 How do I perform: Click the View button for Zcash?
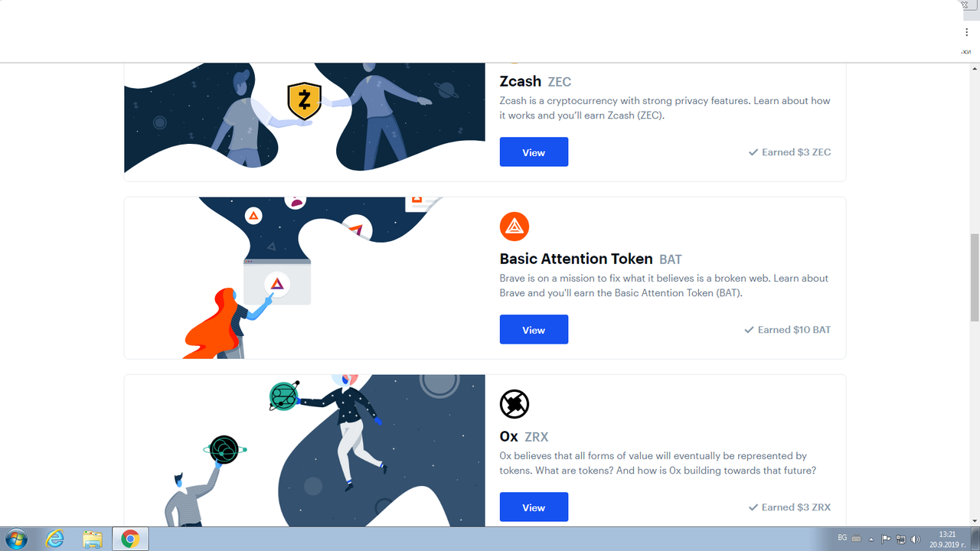click(534, 152)
